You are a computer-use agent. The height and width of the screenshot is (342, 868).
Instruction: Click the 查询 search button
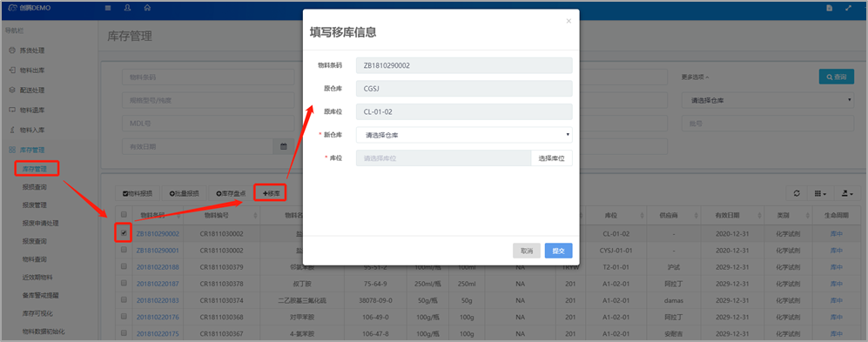coord(836,77)
